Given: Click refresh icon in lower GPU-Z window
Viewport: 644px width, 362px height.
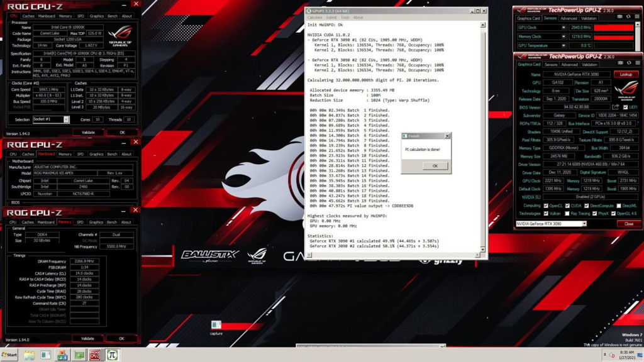Looking at the screenshot, I should pos(629,63).
